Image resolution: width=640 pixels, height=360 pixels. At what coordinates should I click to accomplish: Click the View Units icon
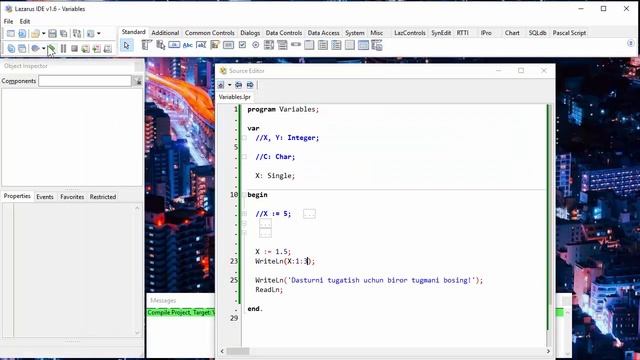coord(11,49)
